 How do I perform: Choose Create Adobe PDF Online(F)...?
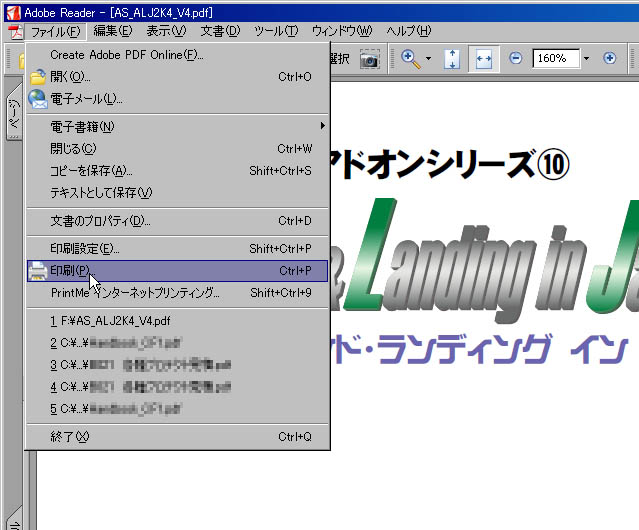click(177, 55)
